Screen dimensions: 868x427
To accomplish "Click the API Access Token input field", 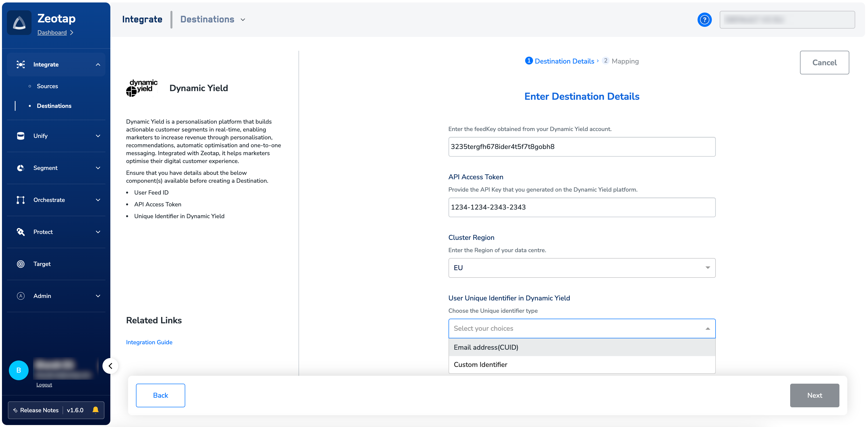I will 582,207.
